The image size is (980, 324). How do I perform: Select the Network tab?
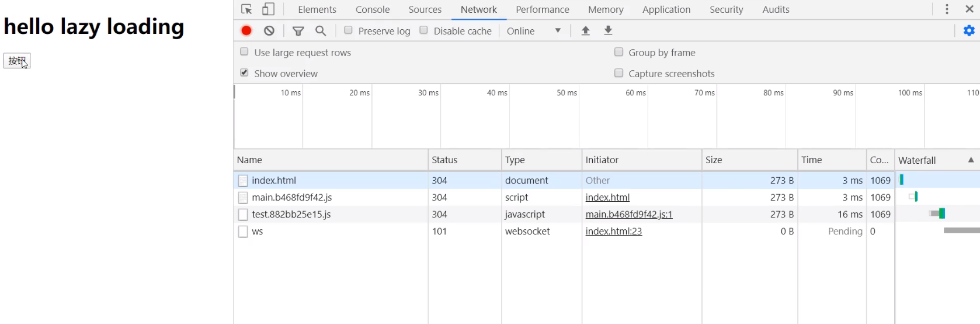pos(479,9)
